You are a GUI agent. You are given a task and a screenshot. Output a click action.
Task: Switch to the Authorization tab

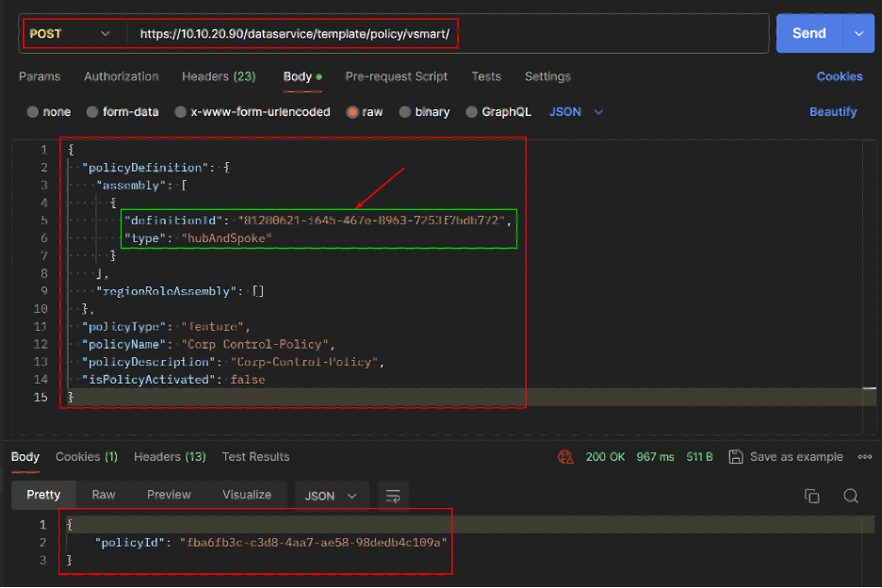pyautogui.click(x=121, y=76)
